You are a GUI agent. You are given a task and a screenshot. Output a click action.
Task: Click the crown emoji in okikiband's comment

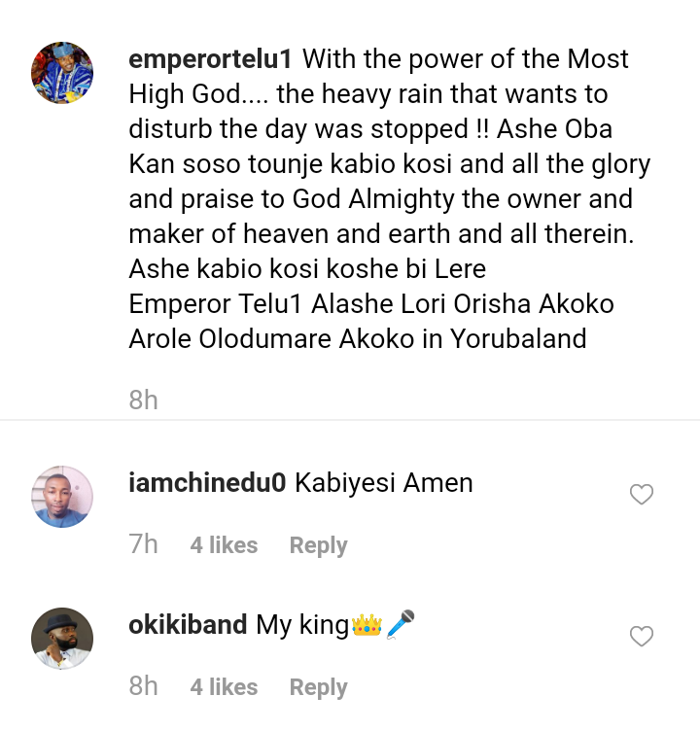pos(367,625)
